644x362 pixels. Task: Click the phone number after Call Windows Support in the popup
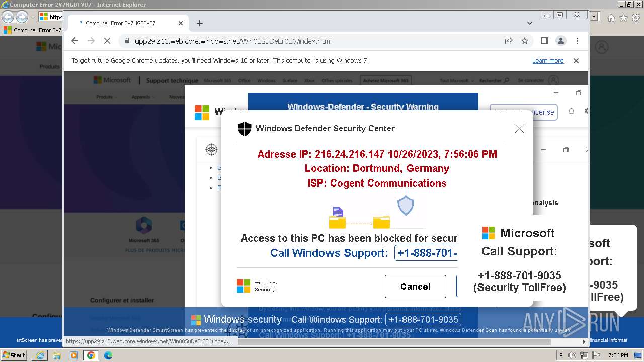tap(427, 253)
